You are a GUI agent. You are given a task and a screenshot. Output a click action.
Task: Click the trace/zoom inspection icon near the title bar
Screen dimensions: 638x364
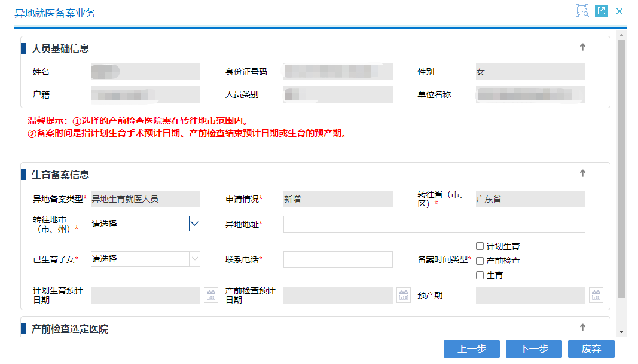(x=581, y=11)
